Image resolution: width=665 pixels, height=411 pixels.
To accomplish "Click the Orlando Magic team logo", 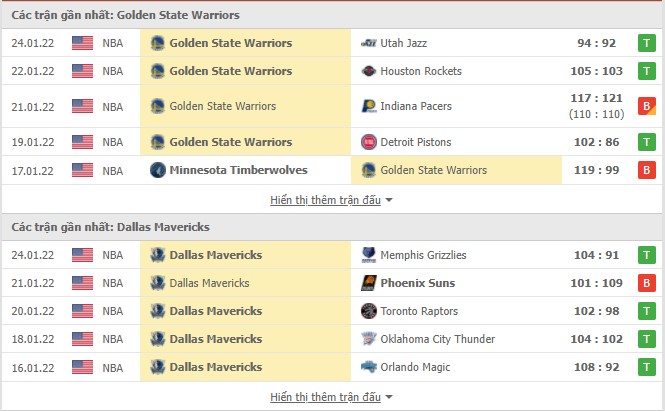I will pos(368,367).
